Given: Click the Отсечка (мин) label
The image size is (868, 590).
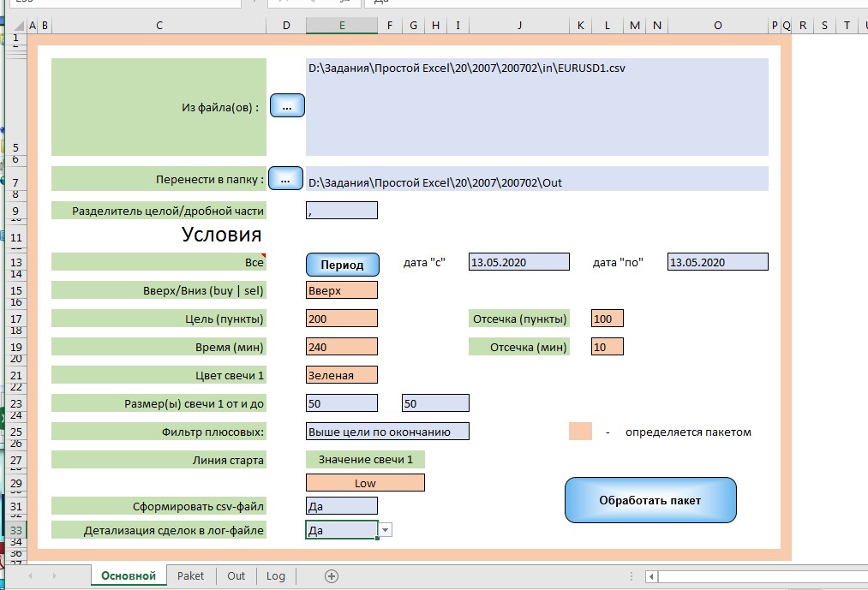Looking at the screenshot, I should coord(518,347).
